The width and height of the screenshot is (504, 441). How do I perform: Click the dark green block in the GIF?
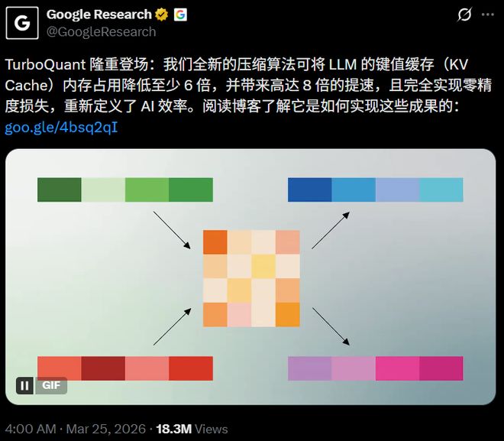tap(59, 190)
